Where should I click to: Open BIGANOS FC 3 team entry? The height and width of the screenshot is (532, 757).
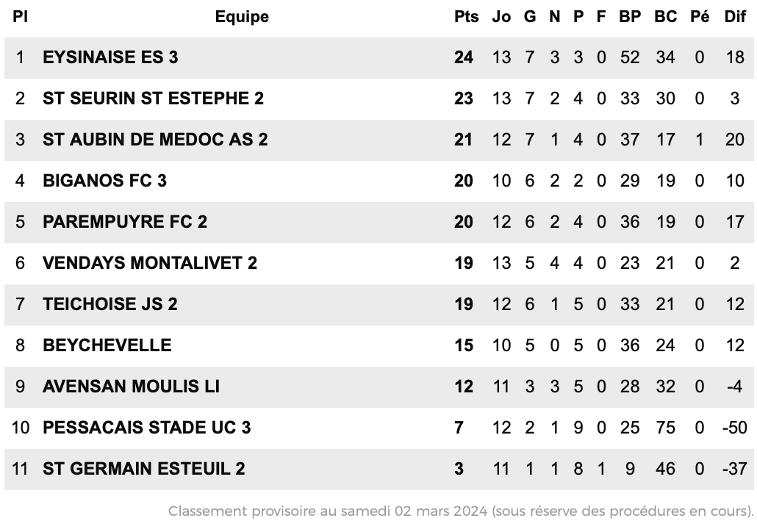(x=105, y=181)
